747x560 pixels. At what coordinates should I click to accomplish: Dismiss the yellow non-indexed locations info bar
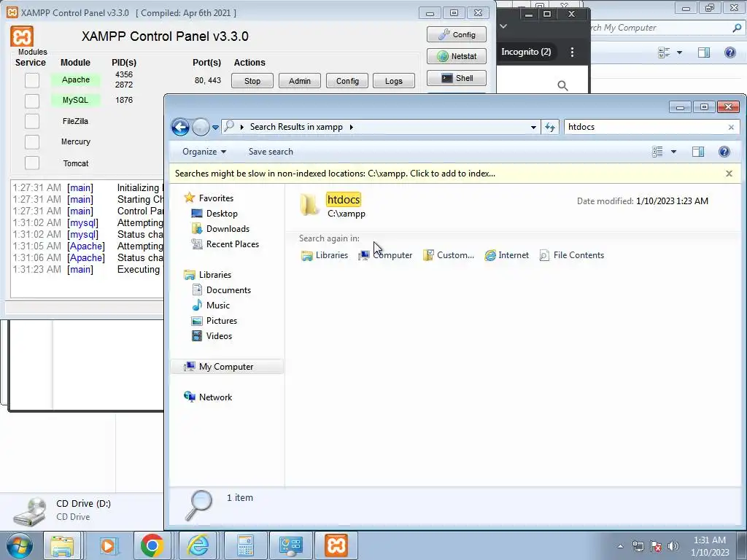point(729,174)
